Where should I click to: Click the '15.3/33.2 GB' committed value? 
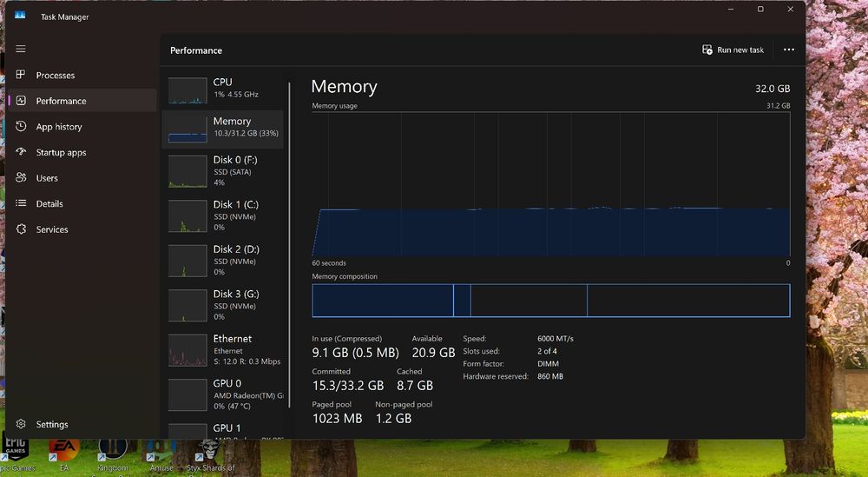click(348, 386)
